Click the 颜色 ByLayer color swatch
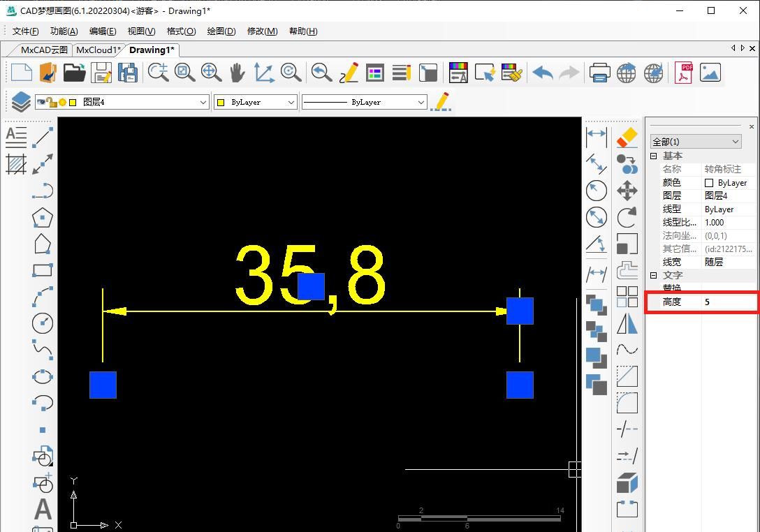Screen dimensions: 760x532 [x=709, y=183]
